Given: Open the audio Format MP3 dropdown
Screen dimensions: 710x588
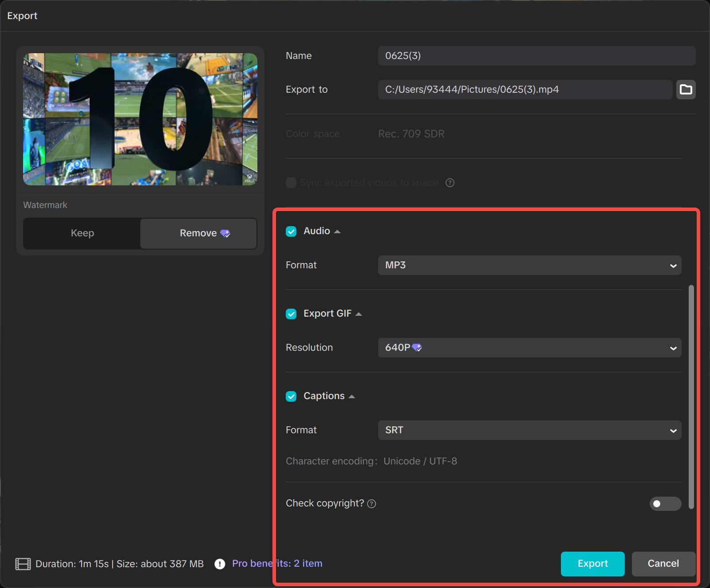Looking at the screenshot, I should coord(529,265).
